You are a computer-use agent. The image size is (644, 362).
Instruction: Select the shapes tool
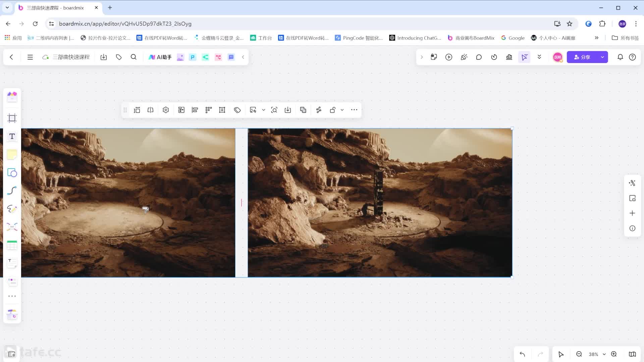pyautogui.click(x=12, y=173)
